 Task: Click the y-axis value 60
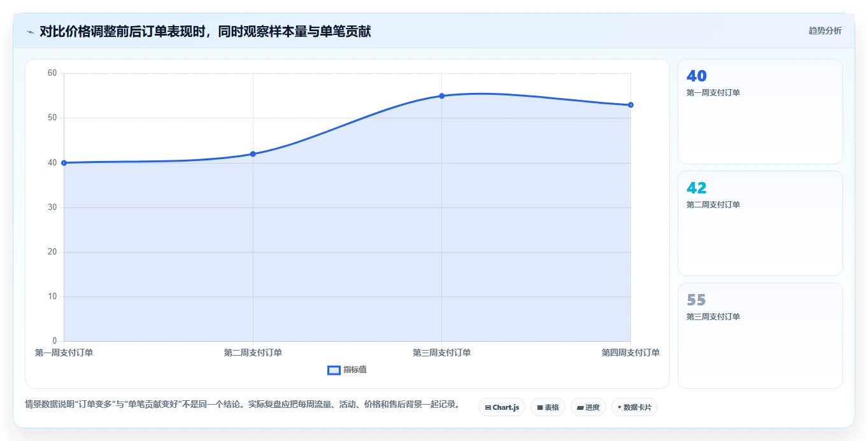coord(52,73)
